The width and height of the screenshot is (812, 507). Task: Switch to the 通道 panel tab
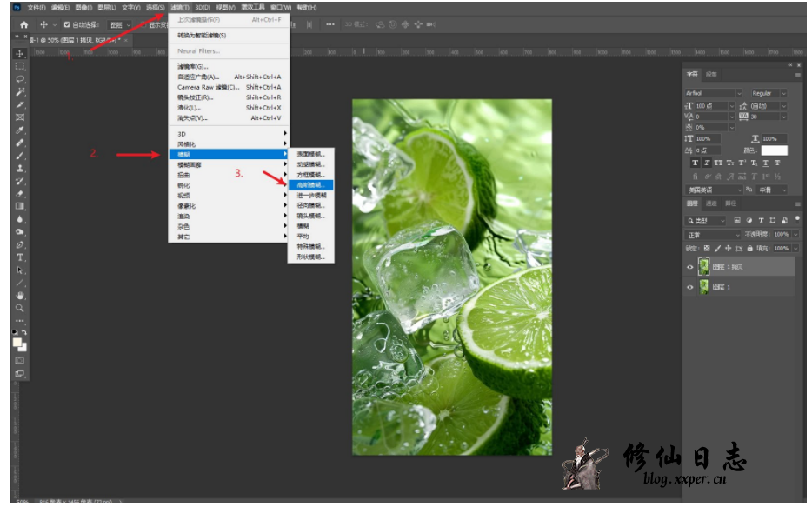coord(711,203)
